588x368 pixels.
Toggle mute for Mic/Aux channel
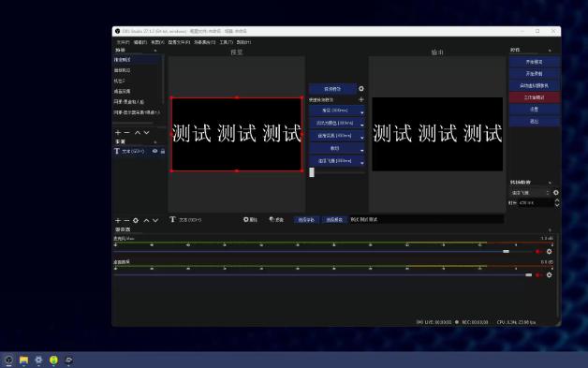point(537,251)
